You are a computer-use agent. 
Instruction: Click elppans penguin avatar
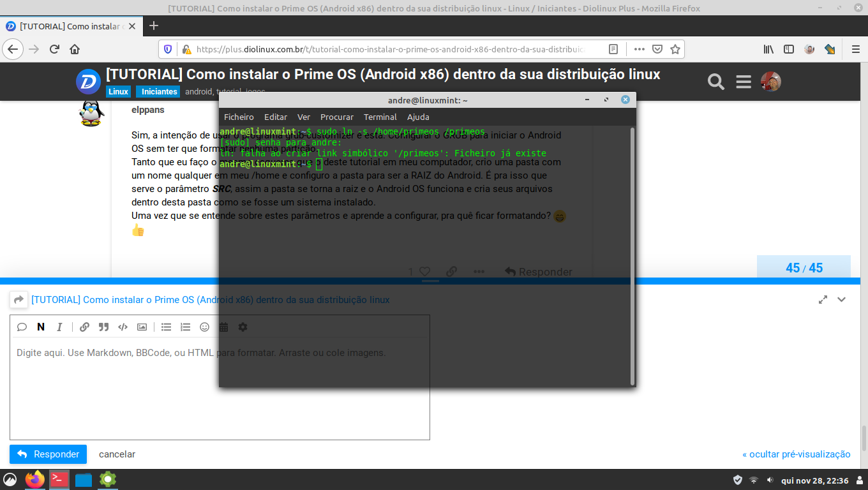click(91, 114)
